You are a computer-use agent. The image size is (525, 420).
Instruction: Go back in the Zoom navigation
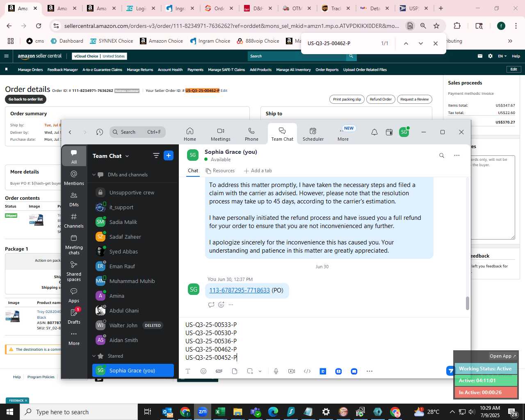[x=70, y=132]
